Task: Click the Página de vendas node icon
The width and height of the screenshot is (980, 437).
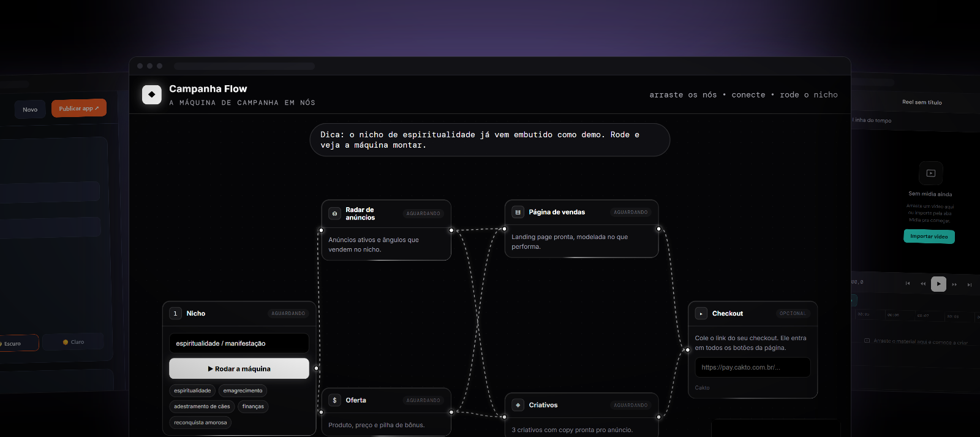Action: pyautogui.click(x=518, y=212)
